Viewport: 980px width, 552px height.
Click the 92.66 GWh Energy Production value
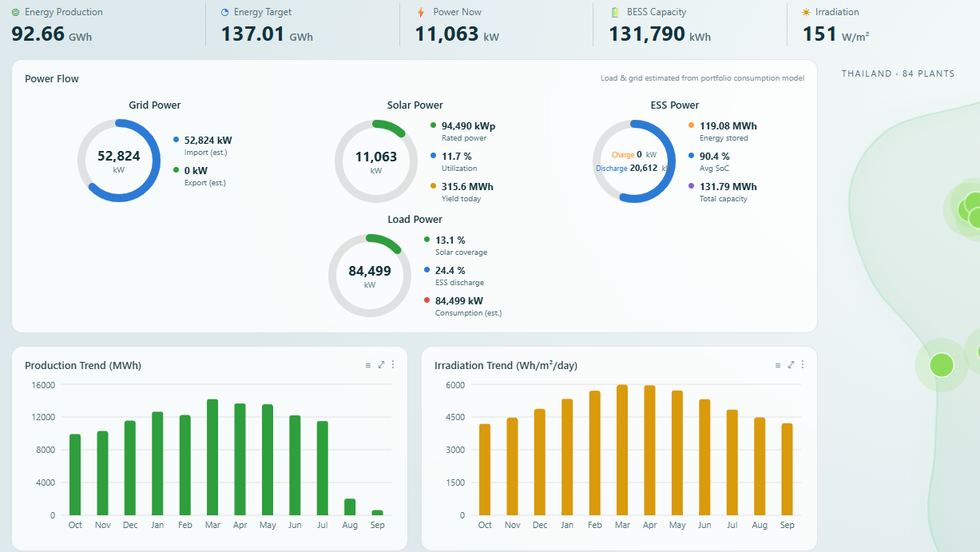(51, 34)
